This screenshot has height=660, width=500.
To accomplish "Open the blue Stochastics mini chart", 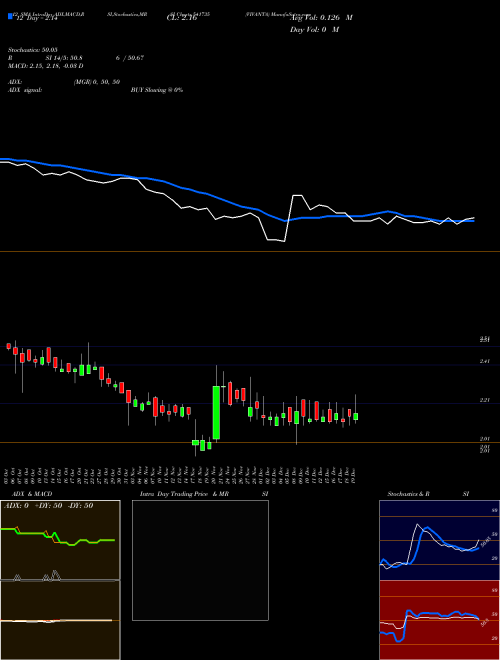I will coord(439,540).
